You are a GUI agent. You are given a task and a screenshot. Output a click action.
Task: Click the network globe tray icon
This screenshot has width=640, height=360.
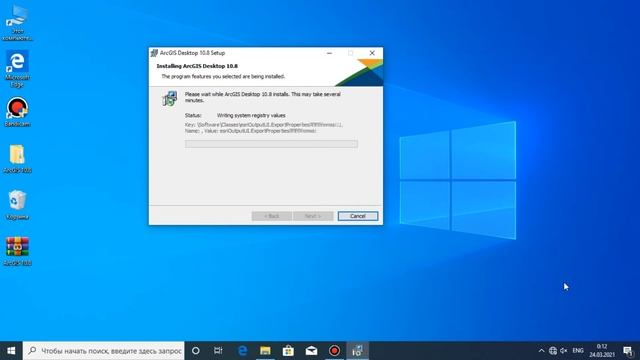pyautogui.click(x=553, y=351)
